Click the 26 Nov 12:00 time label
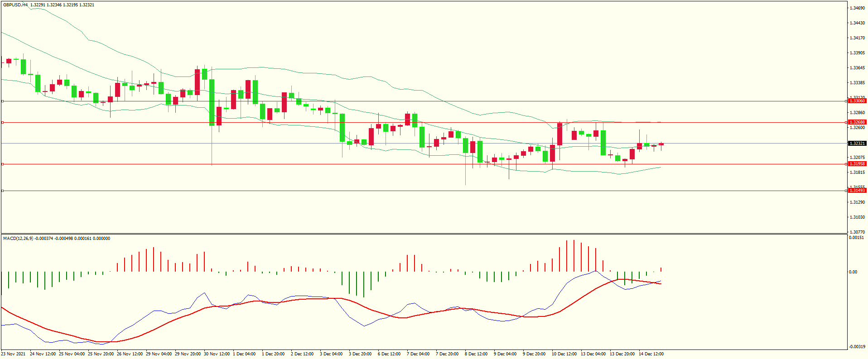The height and width of the screenshot is (359, 868). [x=130, y=354]
